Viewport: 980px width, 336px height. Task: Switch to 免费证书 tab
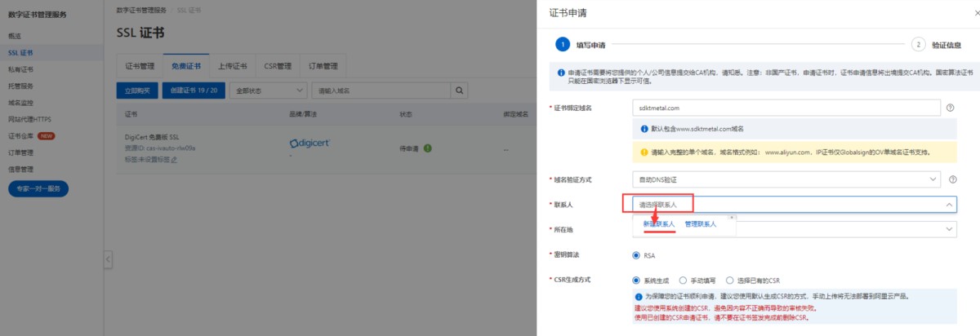click(x=185, y=66)
